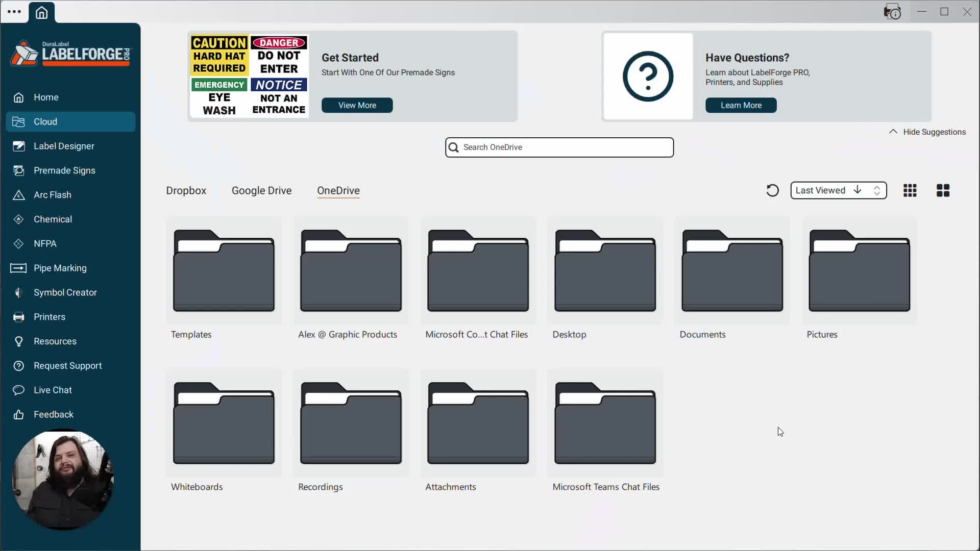Open Premade Signs from sidebar menu
This screenshot has height=551, width=980.
70,171
